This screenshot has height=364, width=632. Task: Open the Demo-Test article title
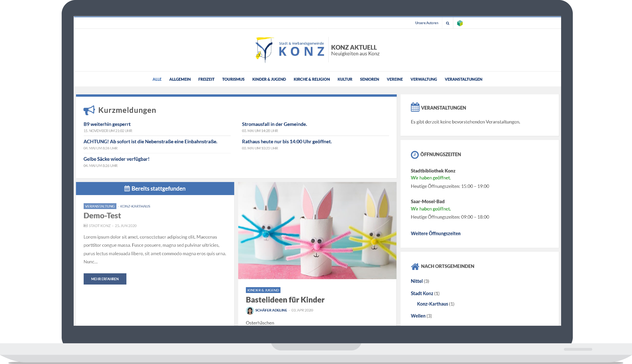[102, 216]
